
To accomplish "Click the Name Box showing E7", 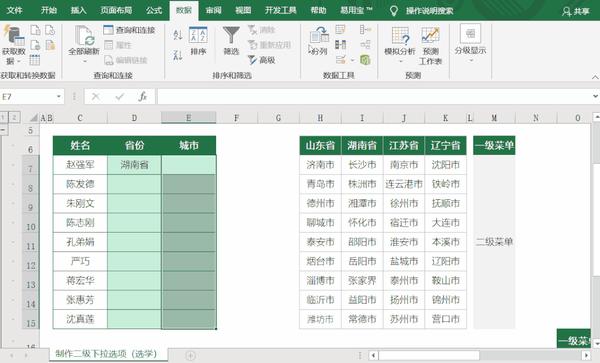I will [28, 97].
